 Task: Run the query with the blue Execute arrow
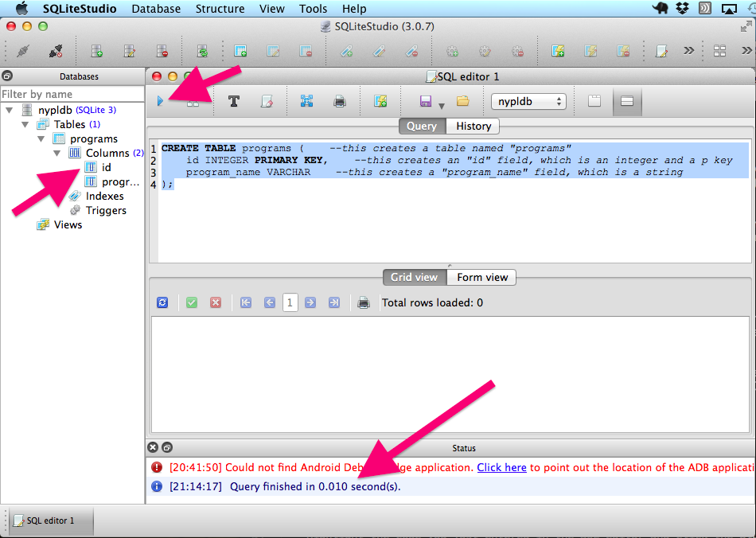point(160,102)
